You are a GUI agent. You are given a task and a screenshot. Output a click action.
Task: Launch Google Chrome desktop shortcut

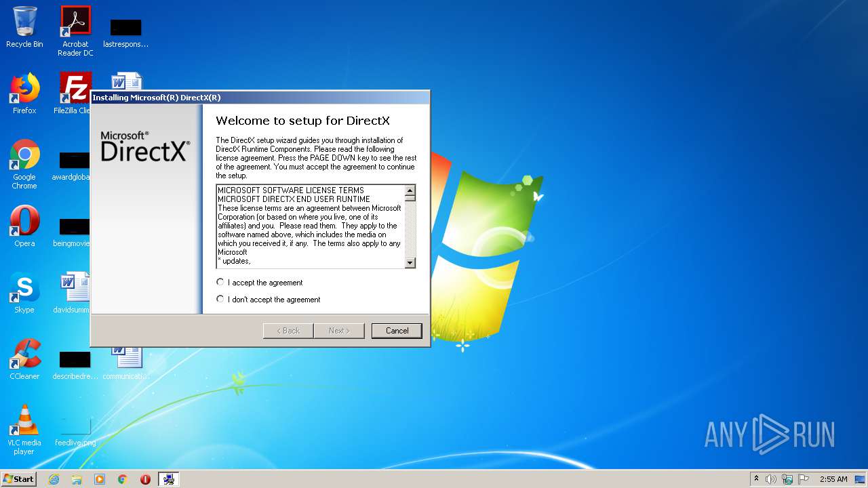24,164
